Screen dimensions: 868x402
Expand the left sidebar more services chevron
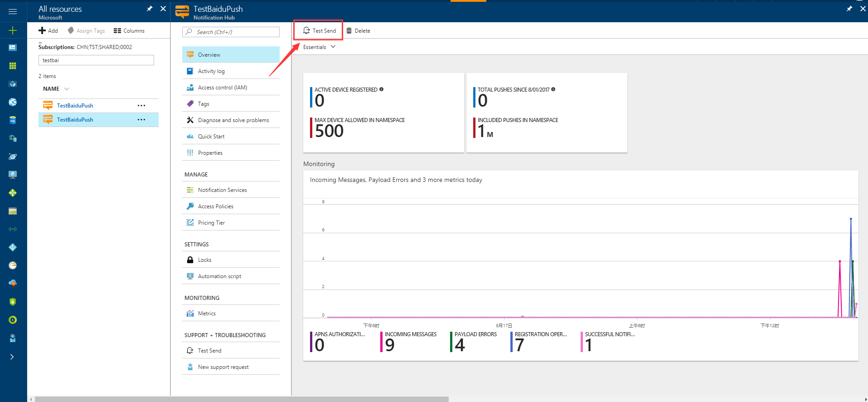click(x=12, y=357)
